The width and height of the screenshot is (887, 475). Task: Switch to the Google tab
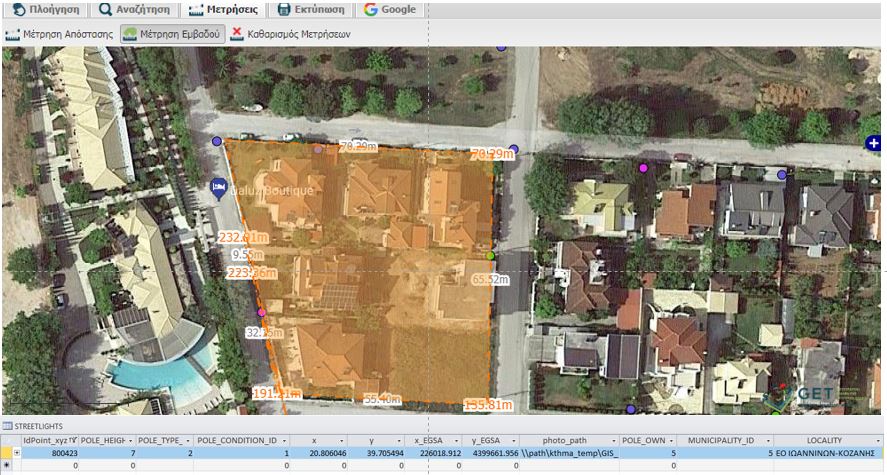[x=389, y=9]
